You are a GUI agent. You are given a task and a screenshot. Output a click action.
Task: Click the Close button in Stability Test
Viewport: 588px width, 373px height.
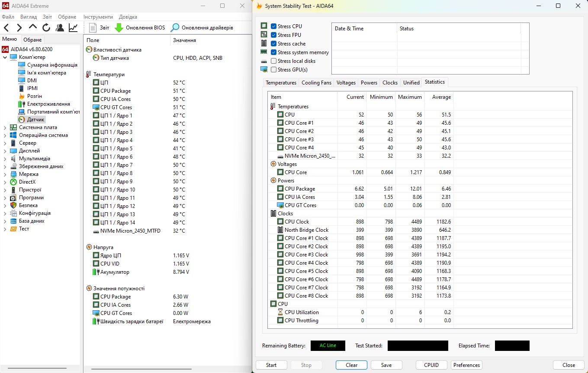(x=569, y=365)
